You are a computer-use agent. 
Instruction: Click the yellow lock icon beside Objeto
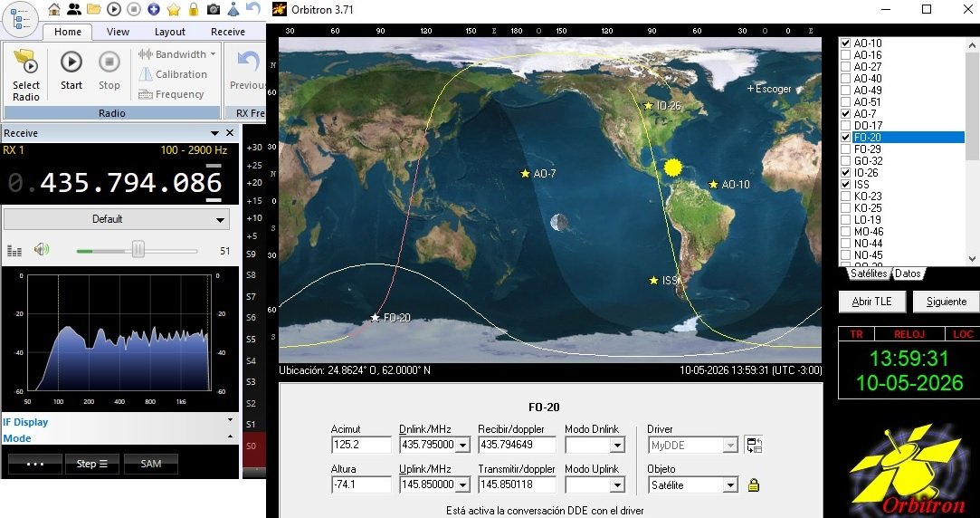point(753,484)
